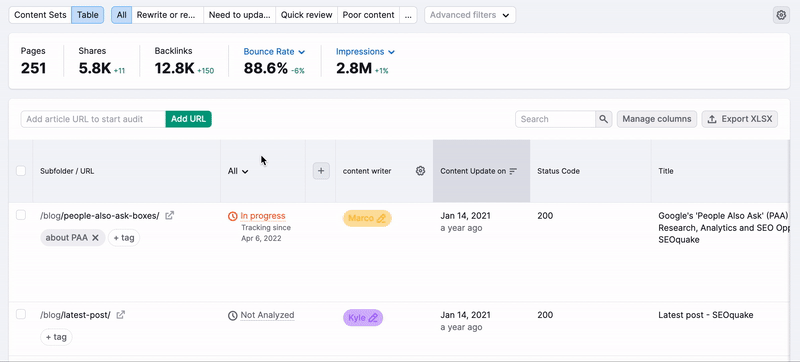Screen dimensions: 800x362
Task: Click the Add URL button
Action: (188, 119)
